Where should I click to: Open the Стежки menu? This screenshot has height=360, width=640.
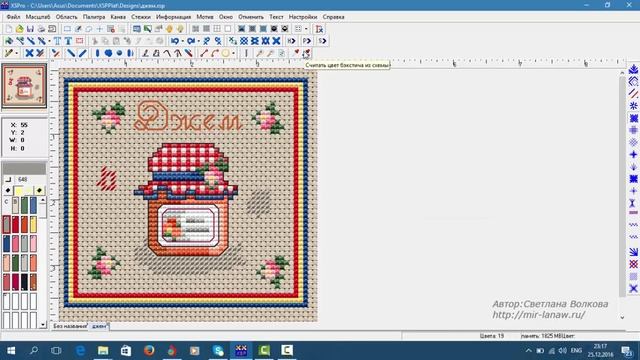coord(141,17)
